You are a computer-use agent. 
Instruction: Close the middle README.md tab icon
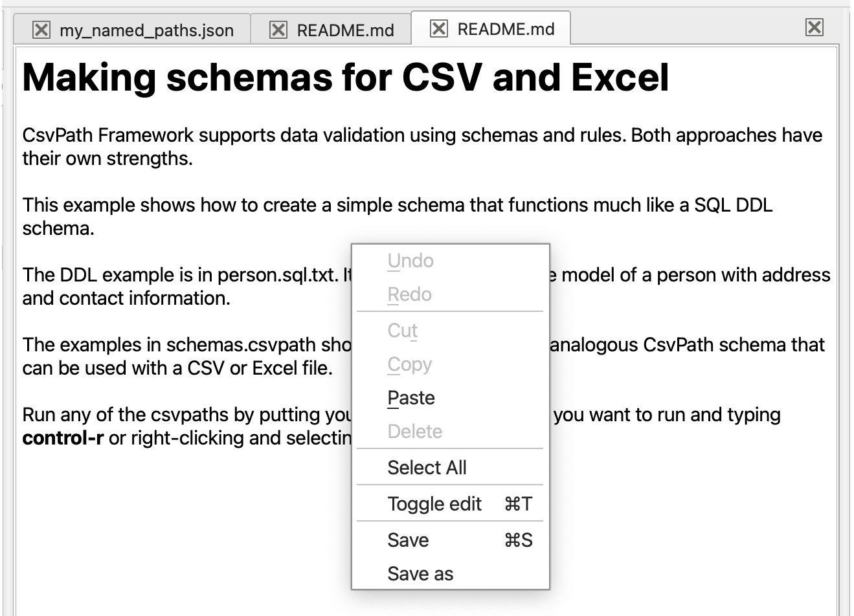(x=278, y=30)
